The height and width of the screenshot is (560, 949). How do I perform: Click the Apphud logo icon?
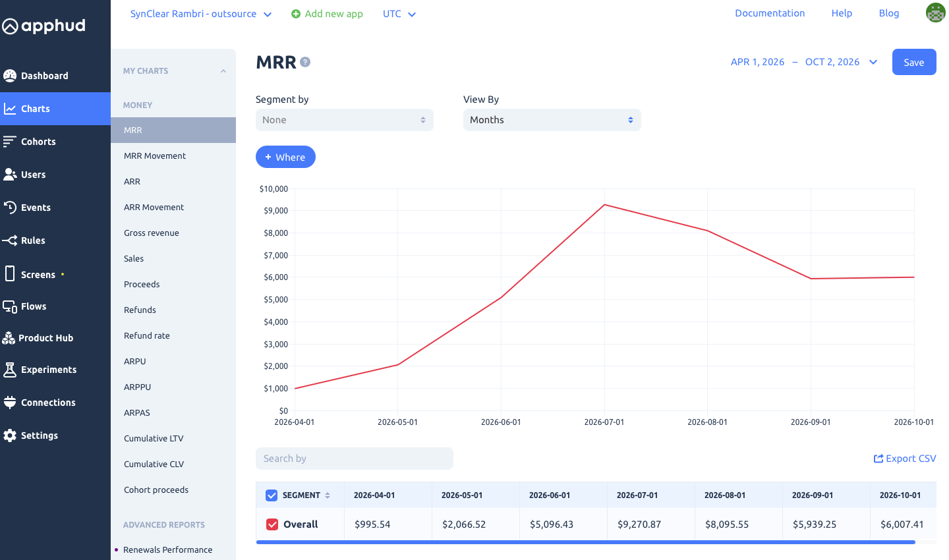(10, 26)
